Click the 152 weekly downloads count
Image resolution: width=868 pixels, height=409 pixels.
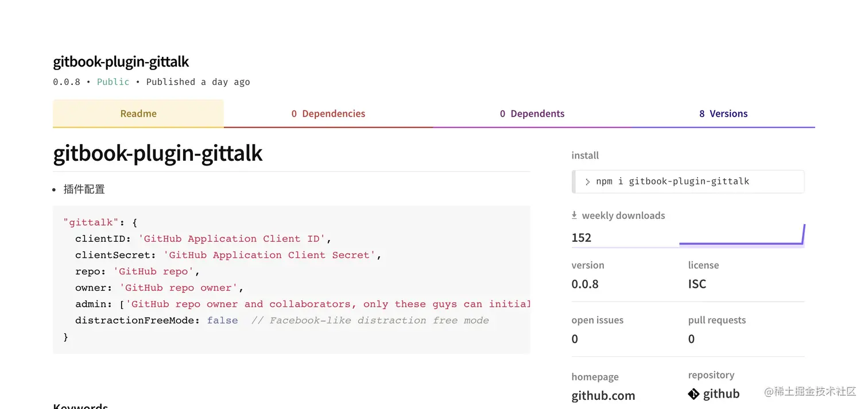(x=582, y=238)
